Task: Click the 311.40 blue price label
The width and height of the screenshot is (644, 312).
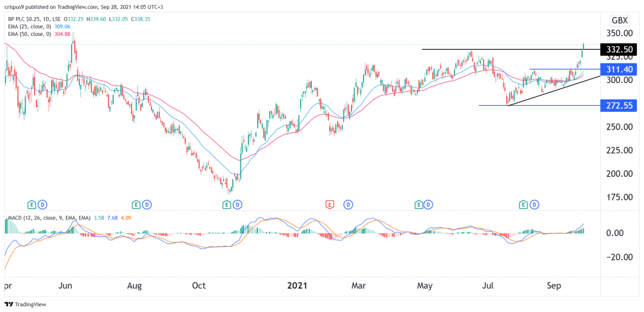Action: coord(619,69)
